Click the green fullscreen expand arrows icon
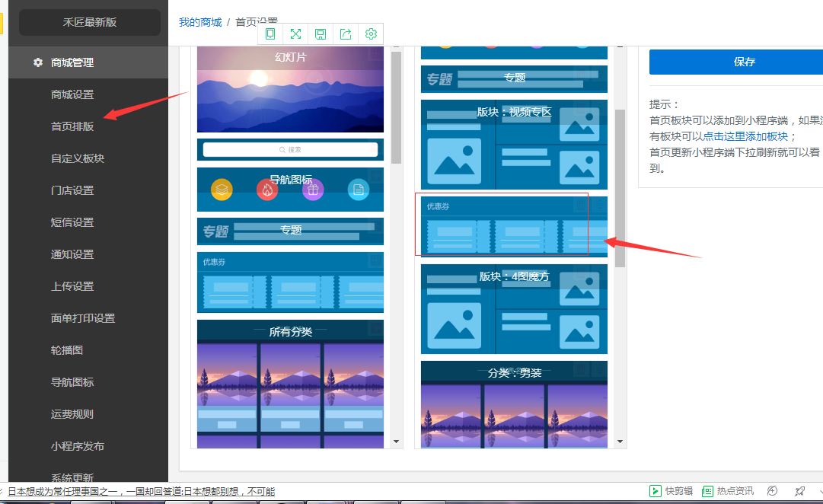The height and width of the screenshot is (504, 823). 295,33
